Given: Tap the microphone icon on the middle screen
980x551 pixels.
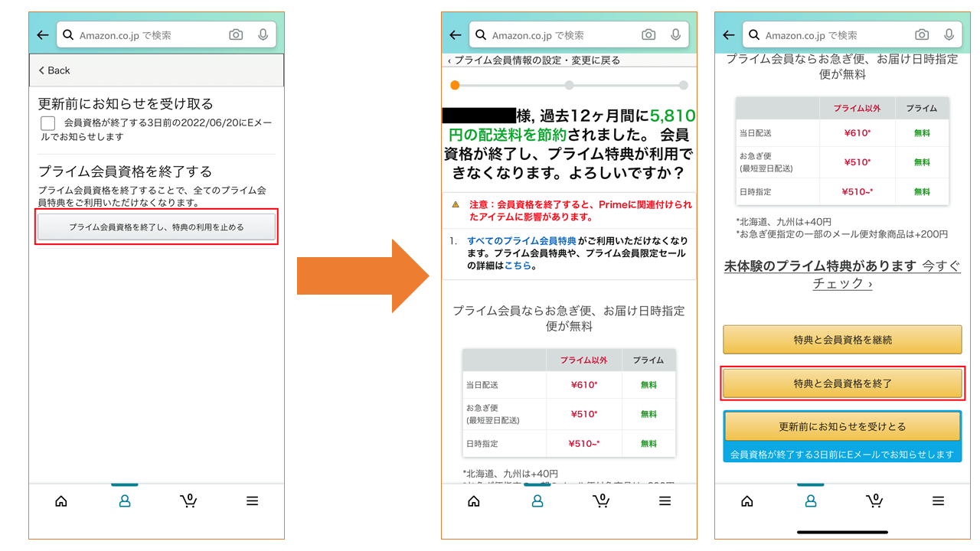Looking at the screenshot, I should coord(675,34).
